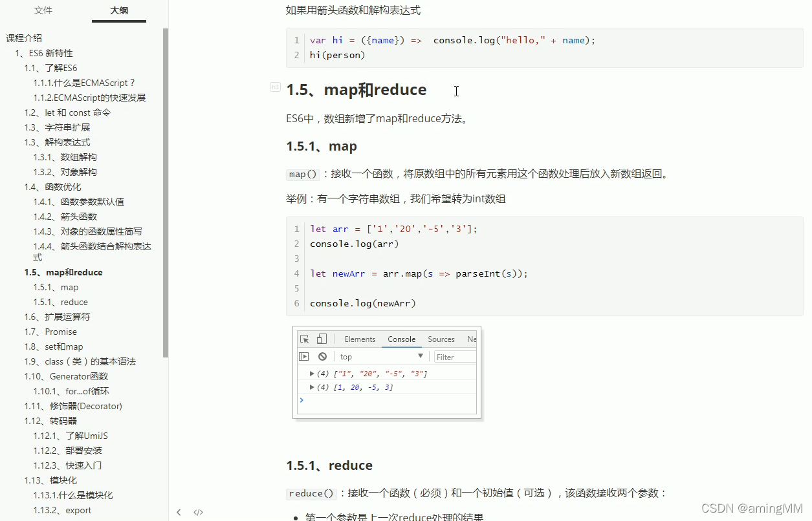Image resolution: width=812 pixels, height=521 pixels.
Task: Jump to 1、ES6 新特性 outline entry
Action: [x=44, y=53]
